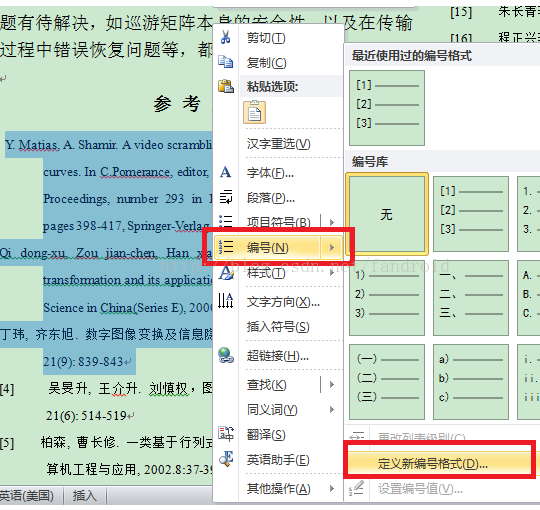Open 字体(F)... font dialog
Screen dimensions: 540x510
pos(270,173)
